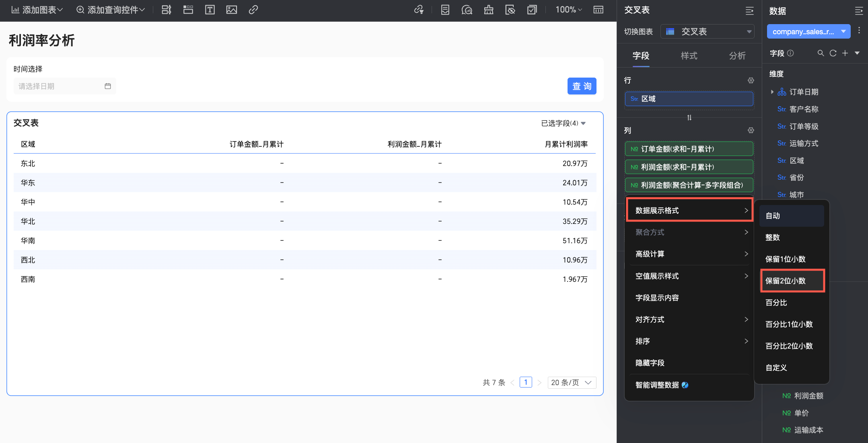
Task: Open the 切换图表 chart type dropdown
Action: click(x=707, y=31)
